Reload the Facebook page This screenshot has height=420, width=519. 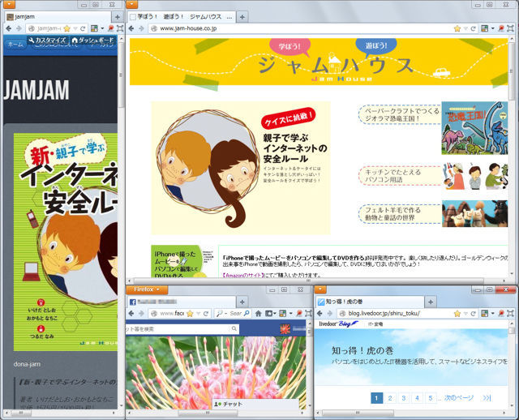(205, 313)
